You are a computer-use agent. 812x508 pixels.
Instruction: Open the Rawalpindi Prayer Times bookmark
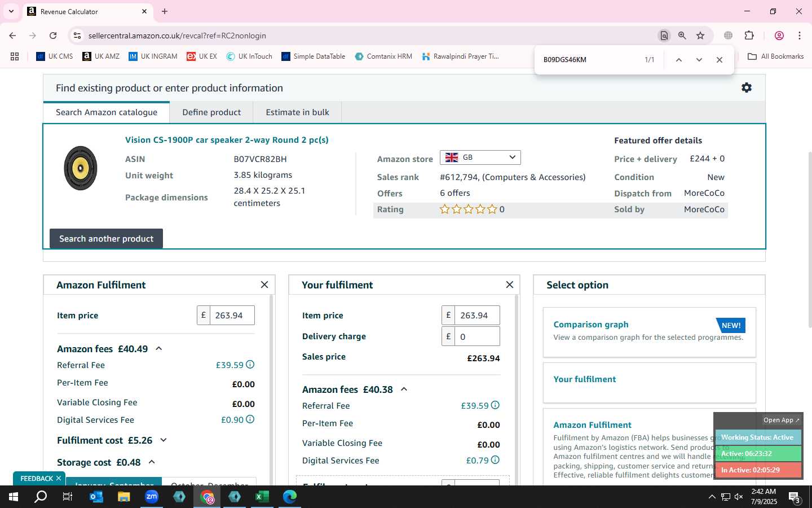[461, 56]
